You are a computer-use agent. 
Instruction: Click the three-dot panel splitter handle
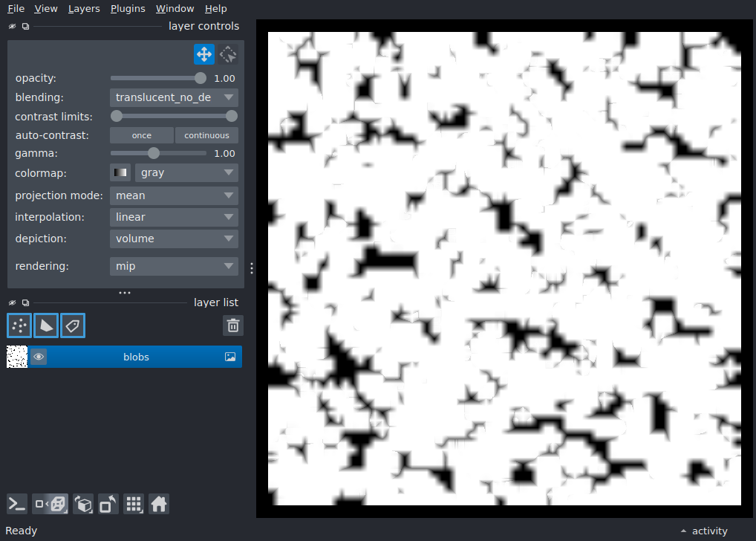252,268
